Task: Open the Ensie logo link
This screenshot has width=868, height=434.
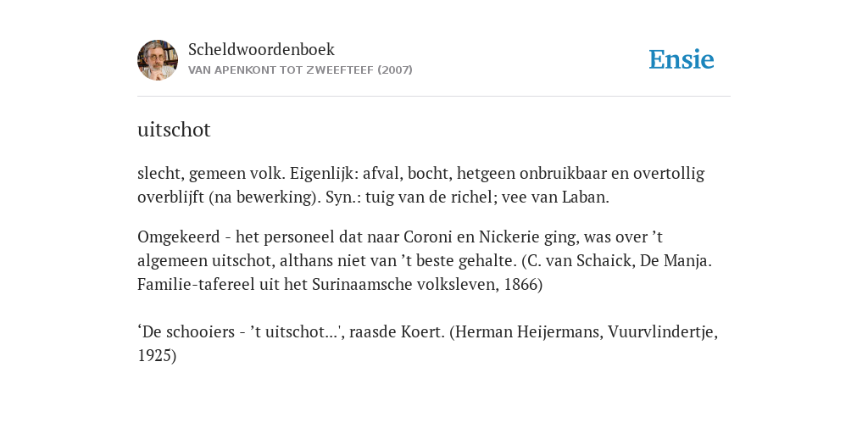Action: click(x=681, y=60)
